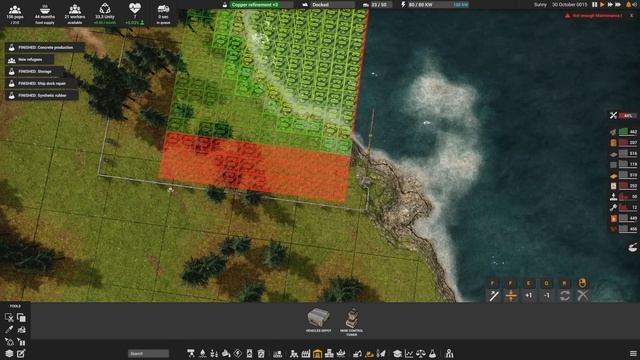Open the available workers panel
The image size is (640, 360).
75,13
